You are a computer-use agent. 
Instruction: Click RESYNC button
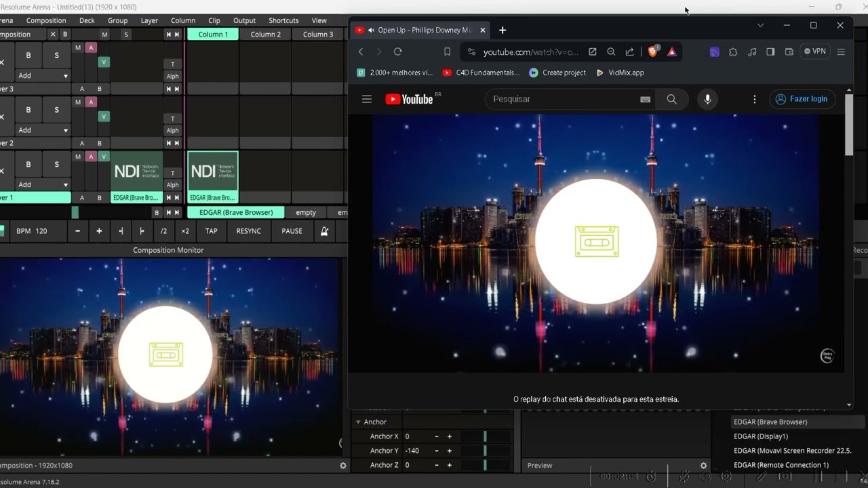pyautogui.click(x=248, y=231)
